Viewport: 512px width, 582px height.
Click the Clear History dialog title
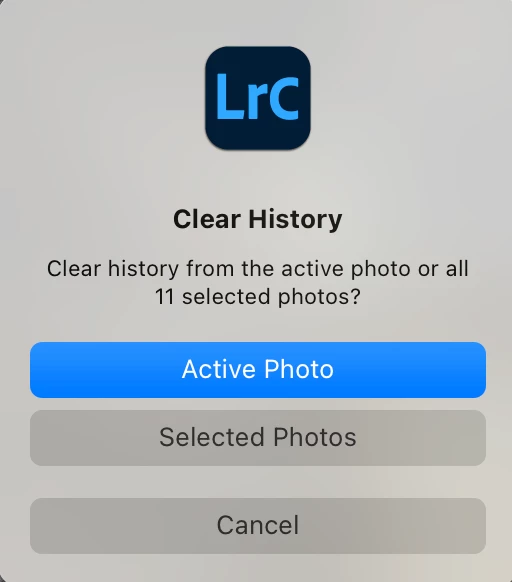tap(258, 219)
